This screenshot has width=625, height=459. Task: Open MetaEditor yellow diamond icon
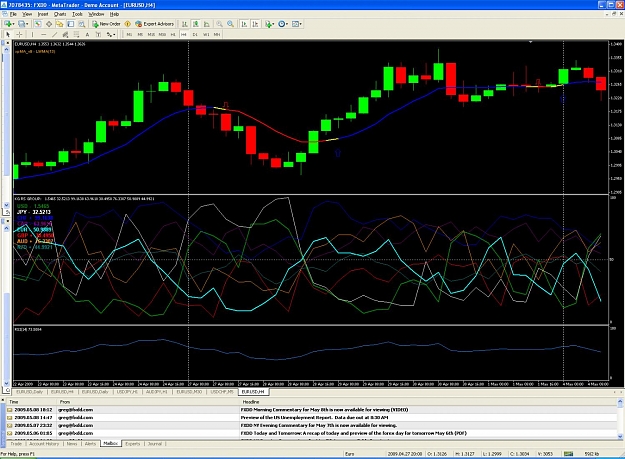[x=128, y=24]
